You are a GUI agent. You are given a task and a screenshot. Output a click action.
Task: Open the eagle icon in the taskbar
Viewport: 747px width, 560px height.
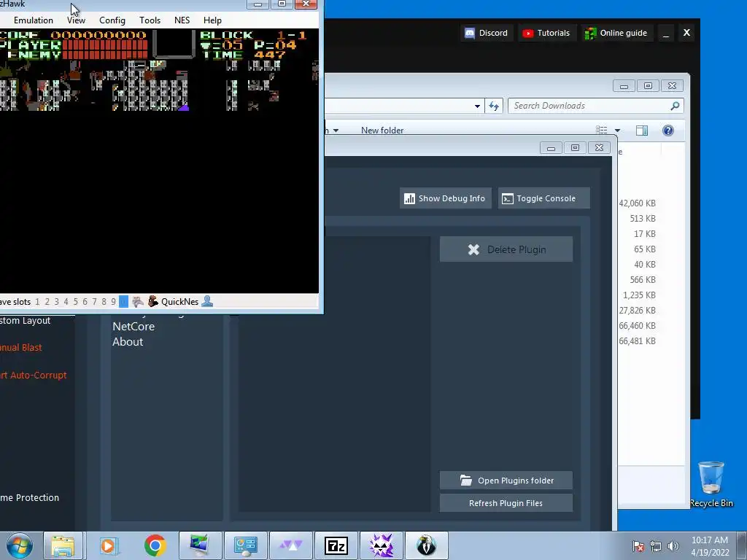[x=426, y=545]
